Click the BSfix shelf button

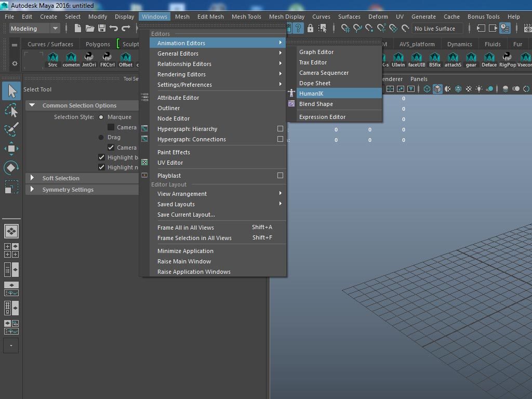435,60
